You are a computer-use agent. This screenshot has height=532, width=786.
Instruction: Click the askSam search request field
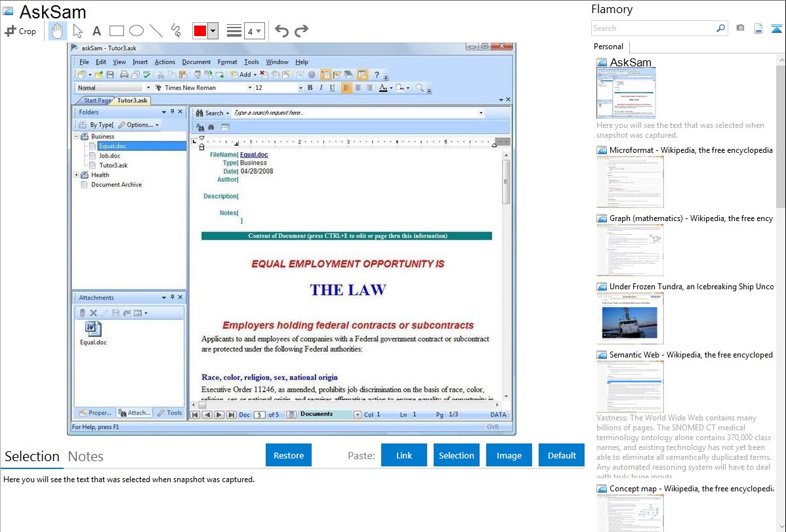(358, 113)
